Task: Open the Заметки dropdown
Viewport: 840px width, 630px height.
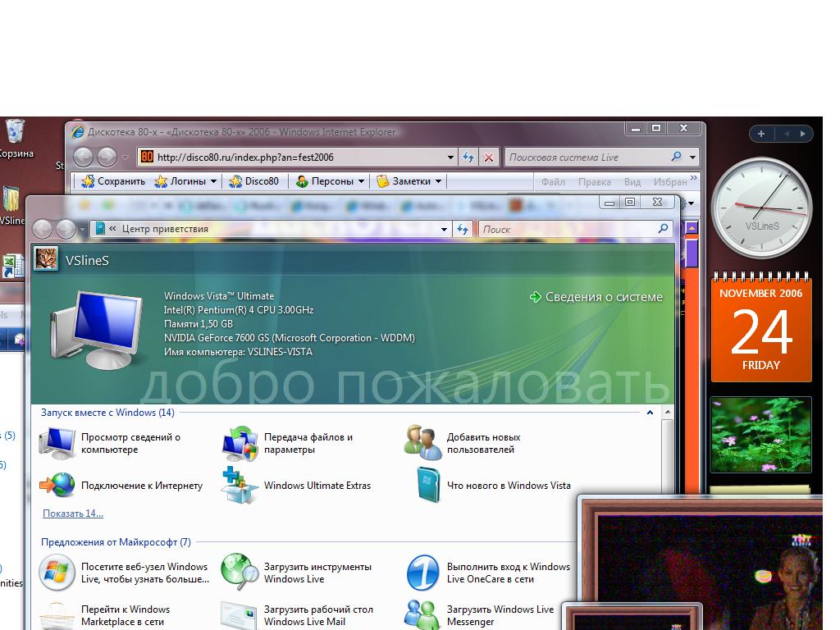Action: point(409,181)
